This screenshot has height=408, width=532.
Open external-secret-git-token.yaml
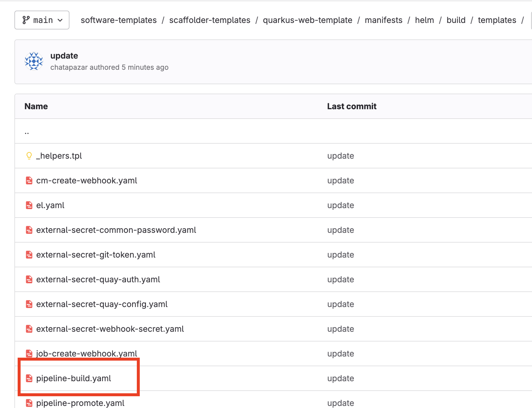[96, 255]
